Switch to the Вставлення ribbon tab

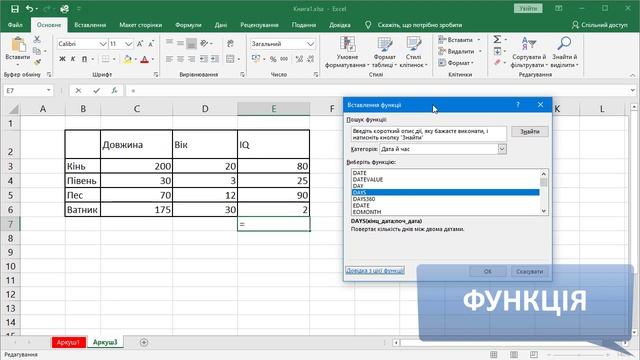click(x=90, y=25)
